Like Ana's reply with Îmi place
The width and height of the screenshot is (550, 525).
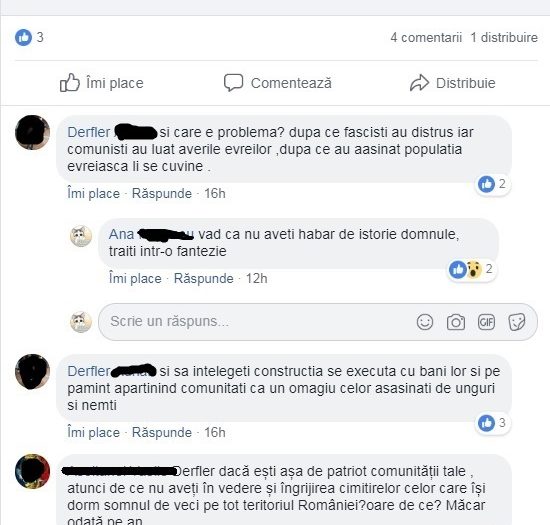coord(135,278)
